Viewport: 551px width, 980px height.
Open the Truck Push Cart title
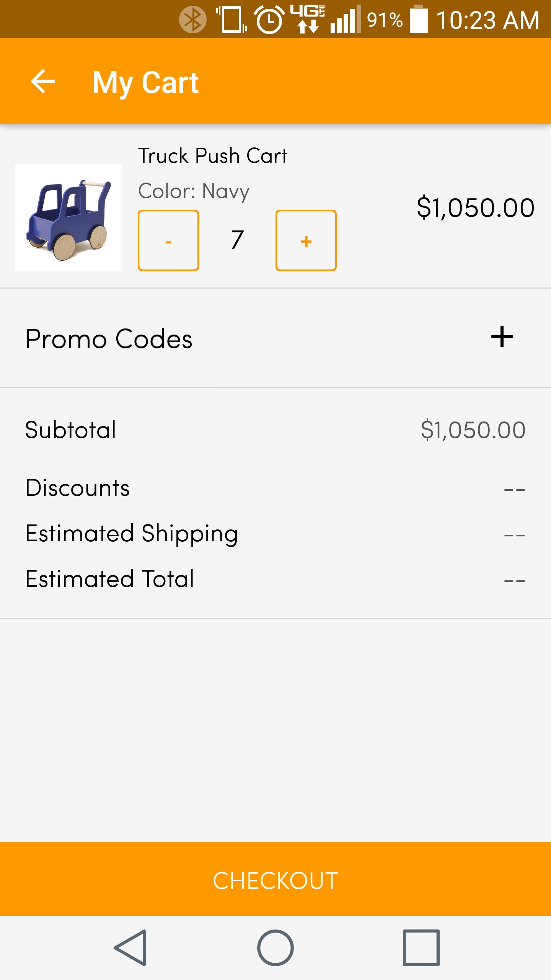click(x=213, y=156)
